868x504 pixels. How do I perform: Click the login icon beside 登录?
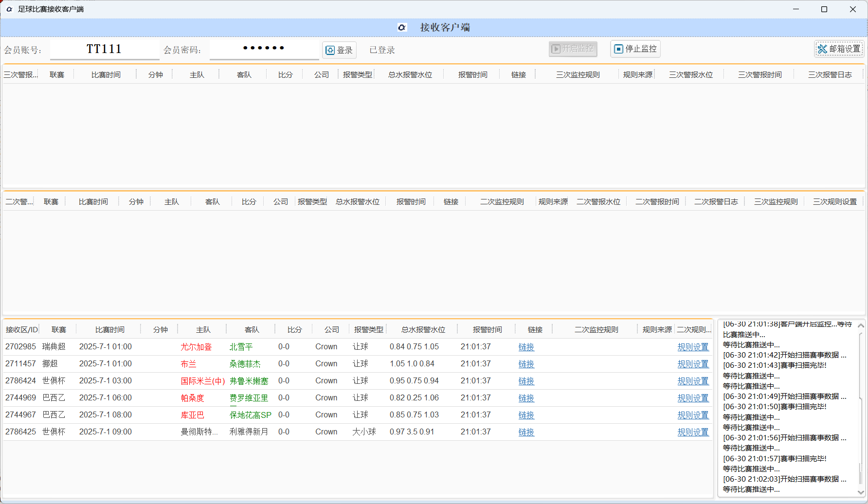click(330, 50)
